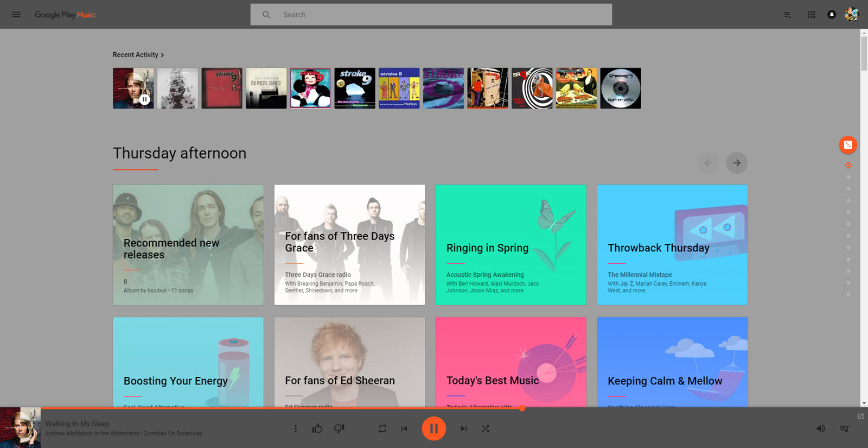This screenshot has height=448, width=868.
Task: Open the second grey recent album thumbnail
Action: click(x=177, y=88)
